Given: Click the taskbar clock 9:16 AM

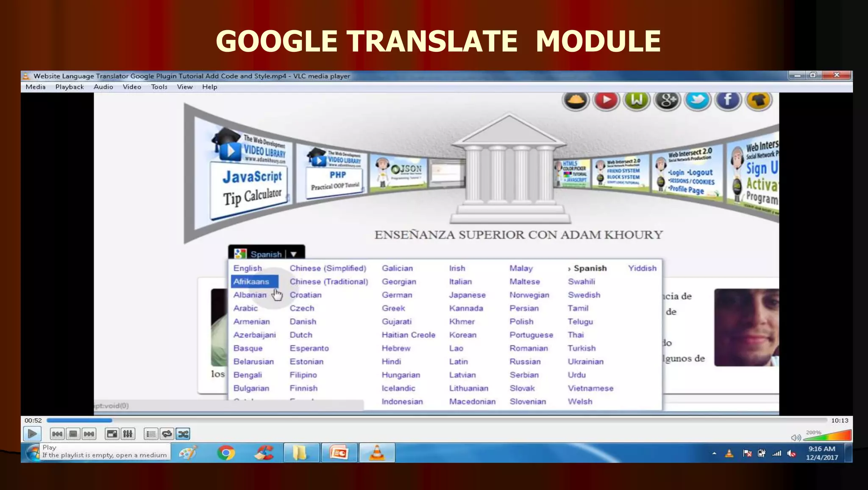Looking at the screenshot, I should pos(821,449).
